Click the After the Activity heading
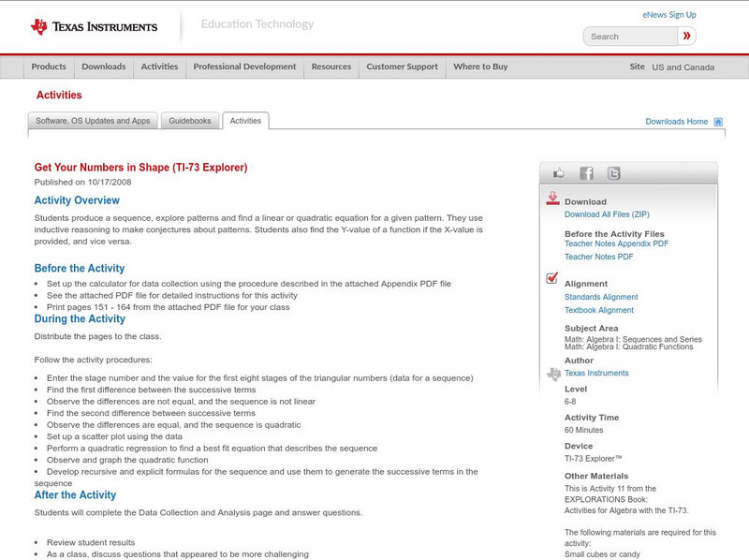The width and height of the screenshot is (749, 560). (x=75, y=495)
